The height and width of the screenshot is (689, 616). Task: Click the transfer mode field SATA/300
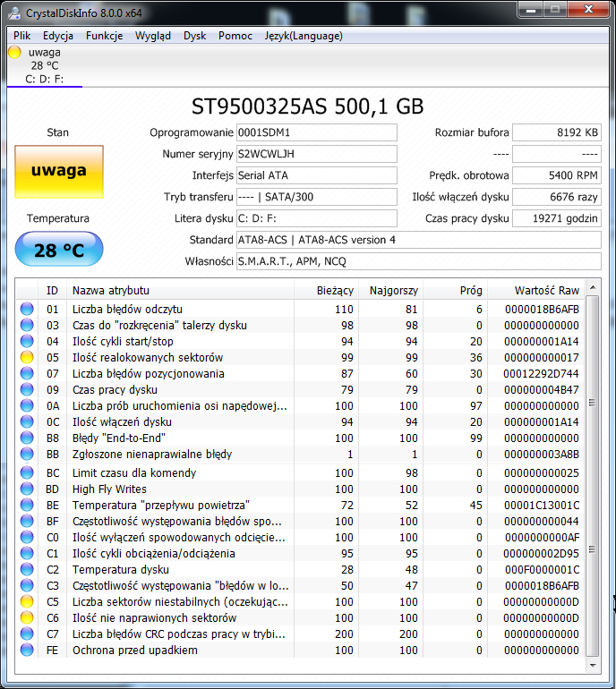317,197
